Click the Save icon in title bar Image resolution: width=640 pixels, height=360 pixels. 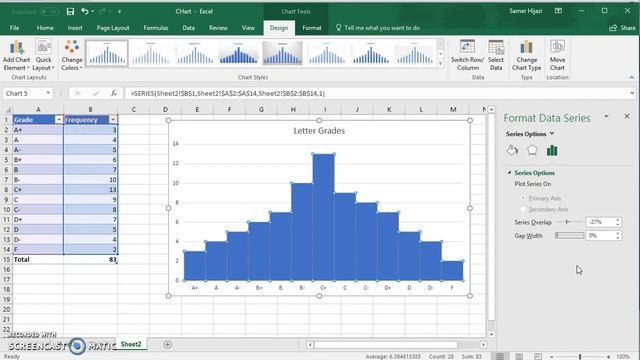pos(70,11)
